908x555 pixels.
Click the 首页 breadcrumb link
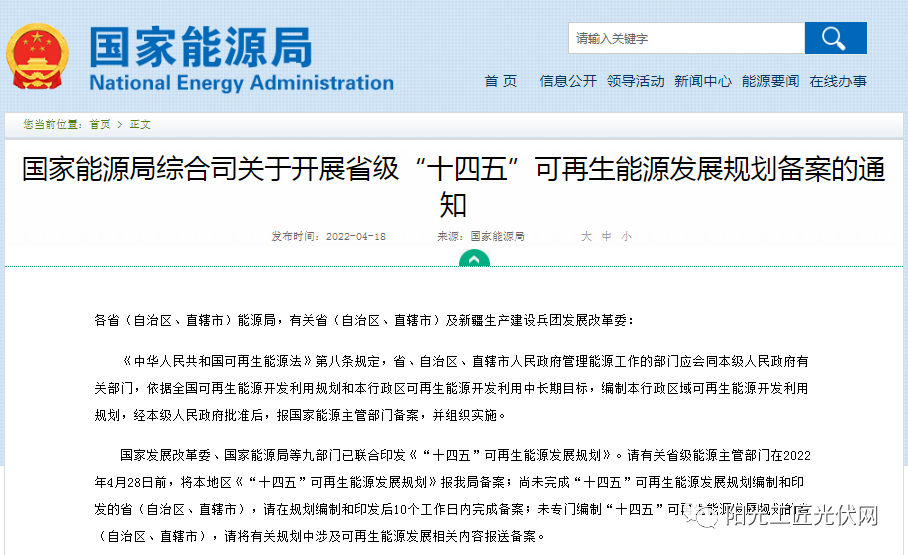[x=100, y=125]
